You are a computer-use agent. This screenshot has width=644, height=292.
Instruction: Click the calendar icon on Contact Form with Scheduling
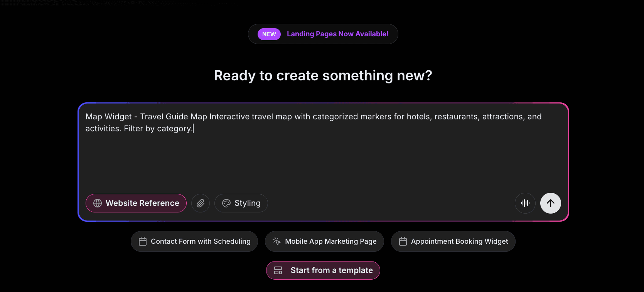[142, 241]
